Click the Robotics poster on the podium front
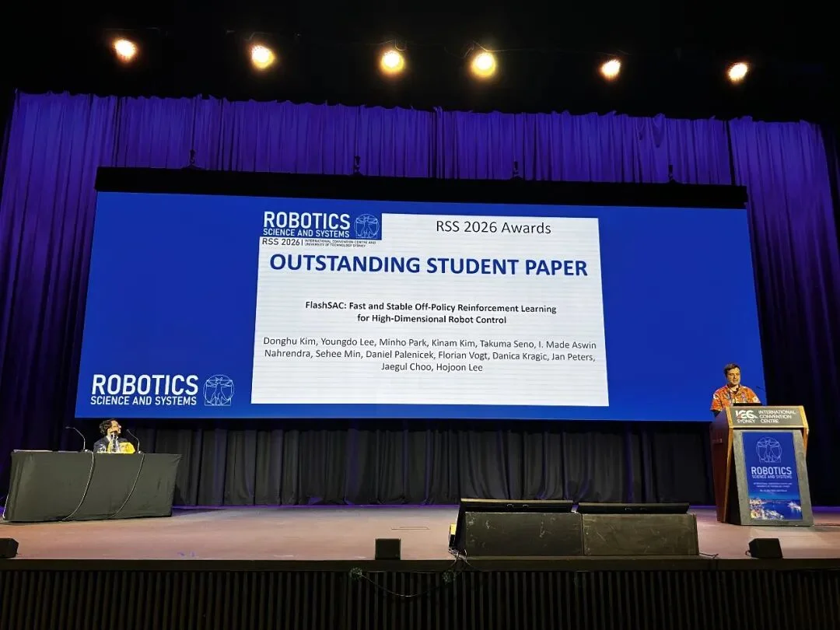 [771, 476]
